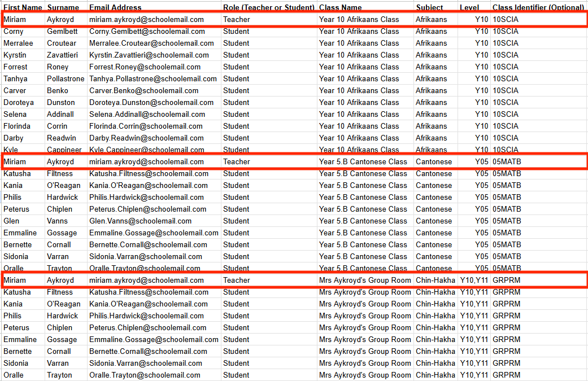Select the Benko surname cell
The width and height of the screenshot is (588, 381).
coord(66,91)
